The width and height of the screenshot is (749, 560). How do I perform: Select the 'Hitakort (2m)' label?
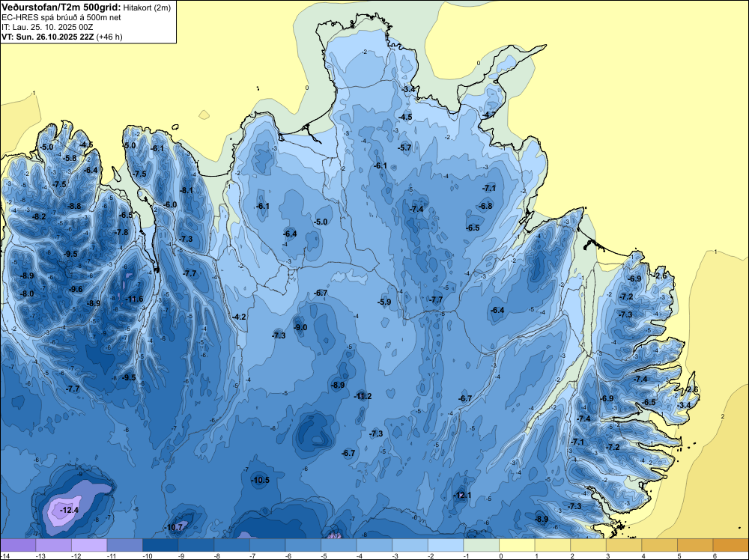[x=147, y=7]
